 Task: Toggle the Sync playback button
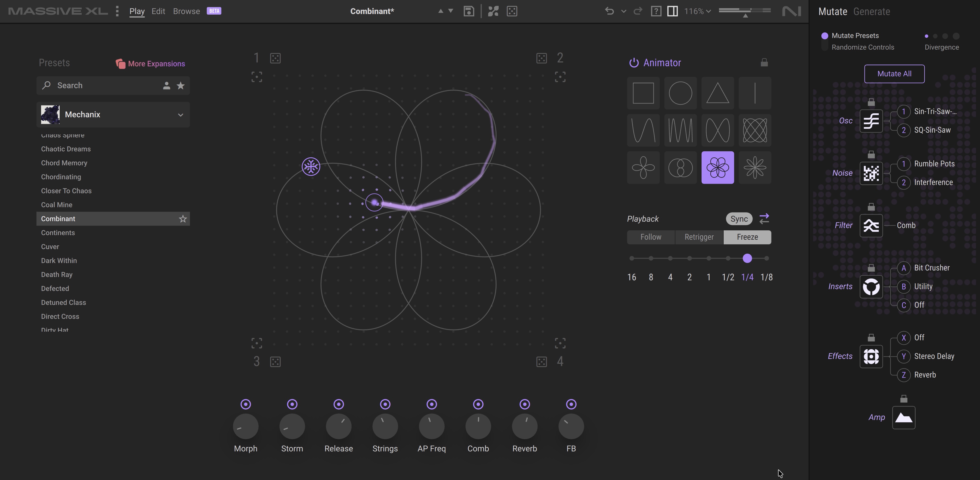pyautogui.click(x=739, y=219)
